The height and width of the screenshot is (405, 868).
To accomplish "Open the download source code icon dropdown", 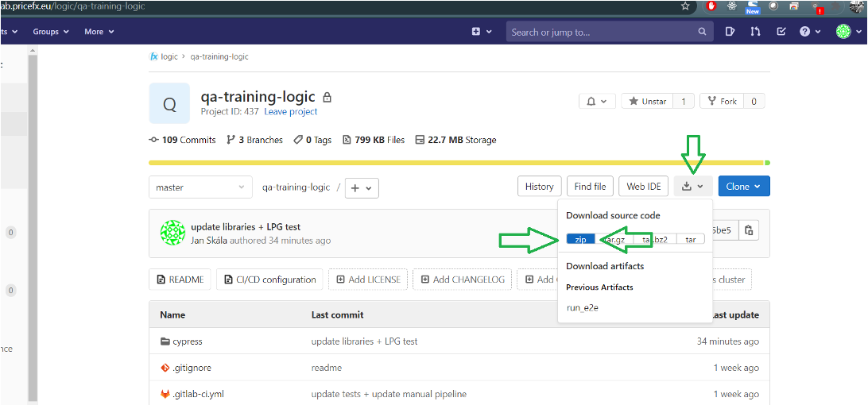I will pyautogui.click(x=693, y=187).
